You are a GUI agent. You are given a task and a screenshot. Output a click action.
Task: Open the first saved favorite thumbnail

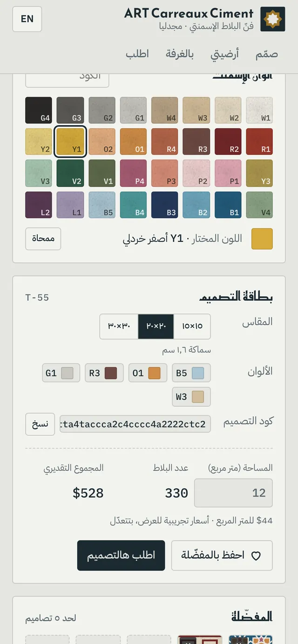(x=251, y=640)
